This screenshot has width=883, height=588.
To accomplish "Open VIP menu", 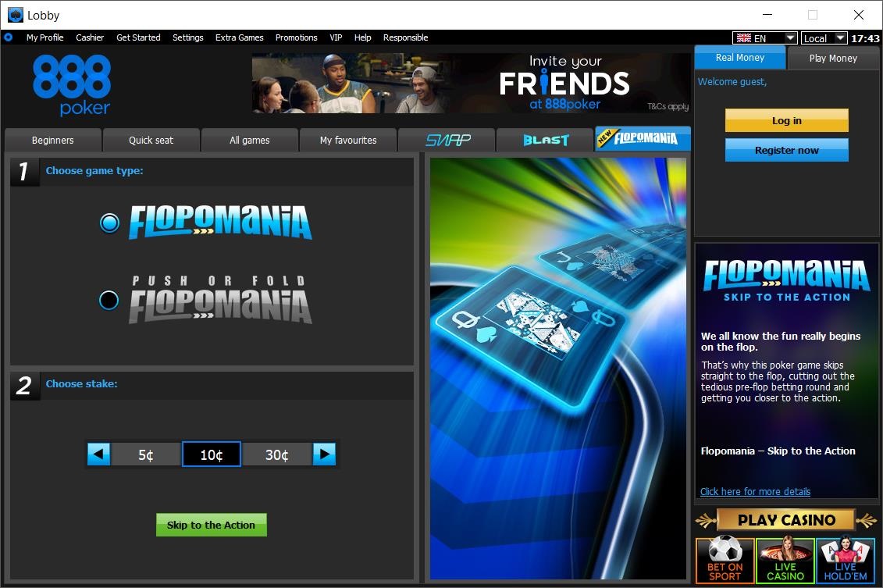I will pyautogui.click(x=336, y=37).
